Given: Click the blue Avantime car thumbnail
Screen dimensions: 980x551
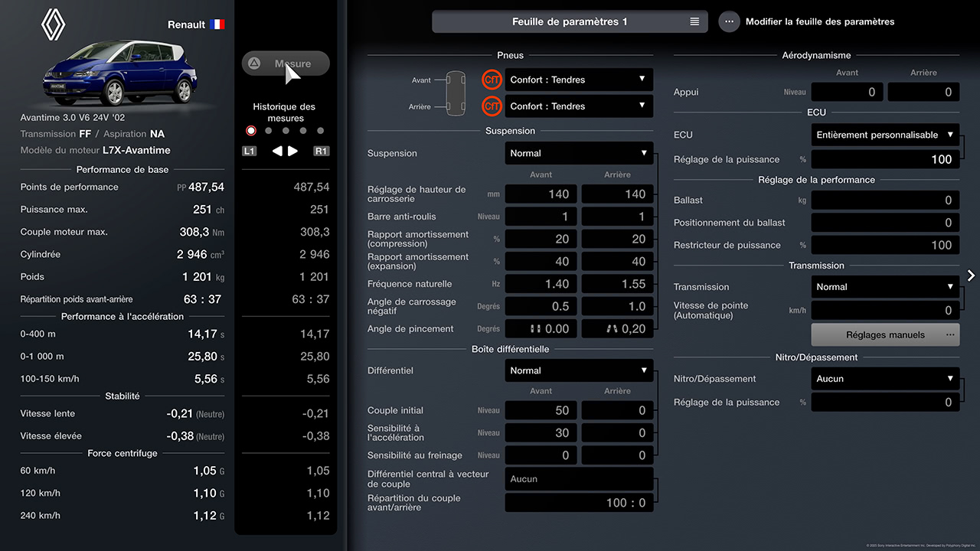Looking at the screenshot, I should click(121, 73).
